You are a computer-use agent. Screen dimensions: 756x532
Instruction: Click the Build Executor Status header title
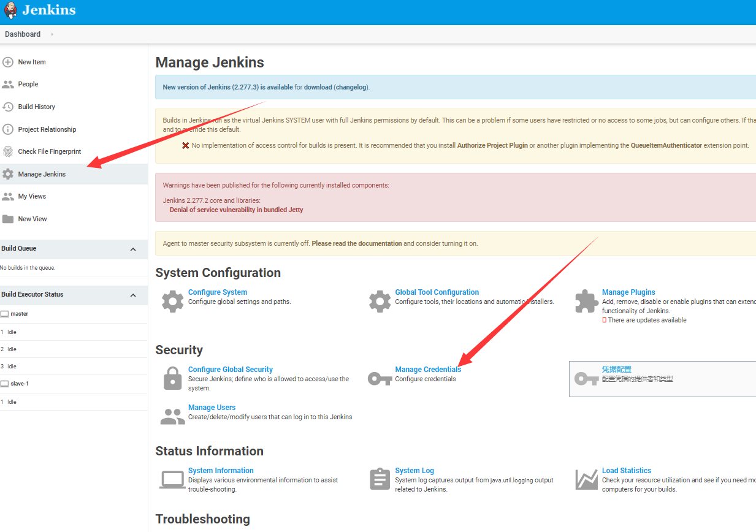tap(32, 295)
